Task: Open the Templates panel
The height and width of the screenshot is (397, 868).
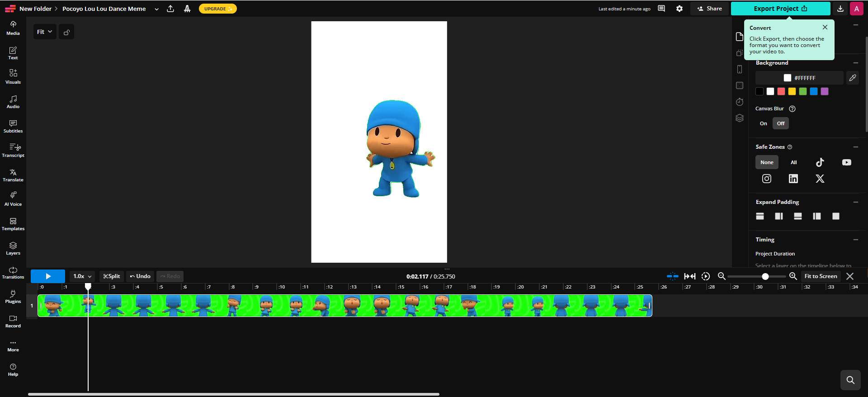Action: coord(13,223)
